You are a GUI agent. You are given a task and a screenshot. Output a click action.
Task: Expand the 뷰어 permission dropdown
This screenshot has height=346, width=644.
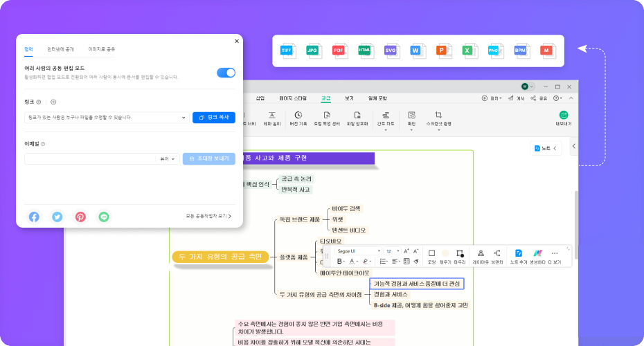point(169,158)
